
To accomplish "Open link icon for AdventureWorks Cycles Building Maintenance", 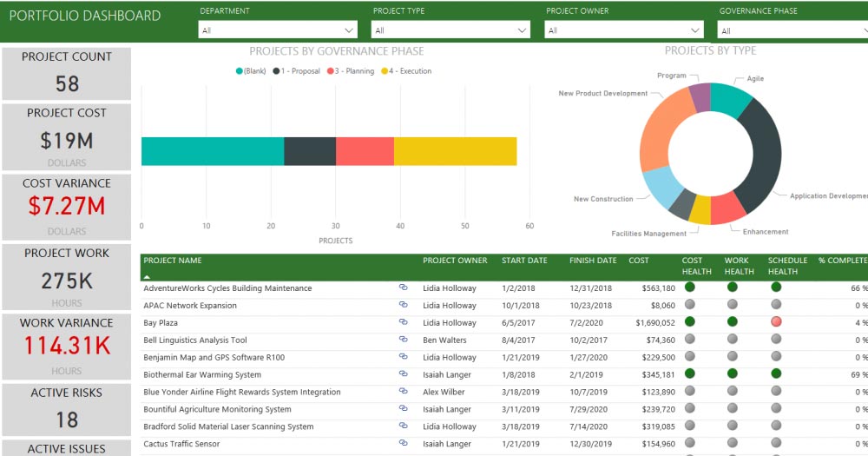I will pos(403,287).
